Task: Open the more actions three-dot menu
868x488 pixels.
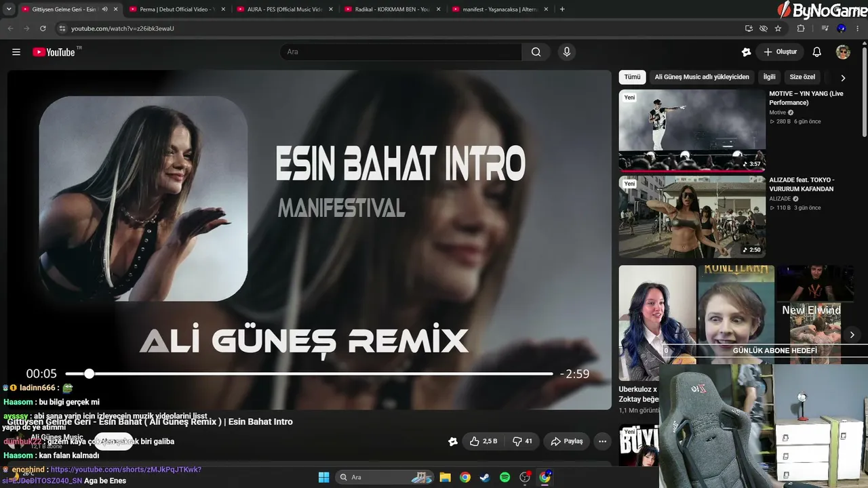Action: [602, 441]
